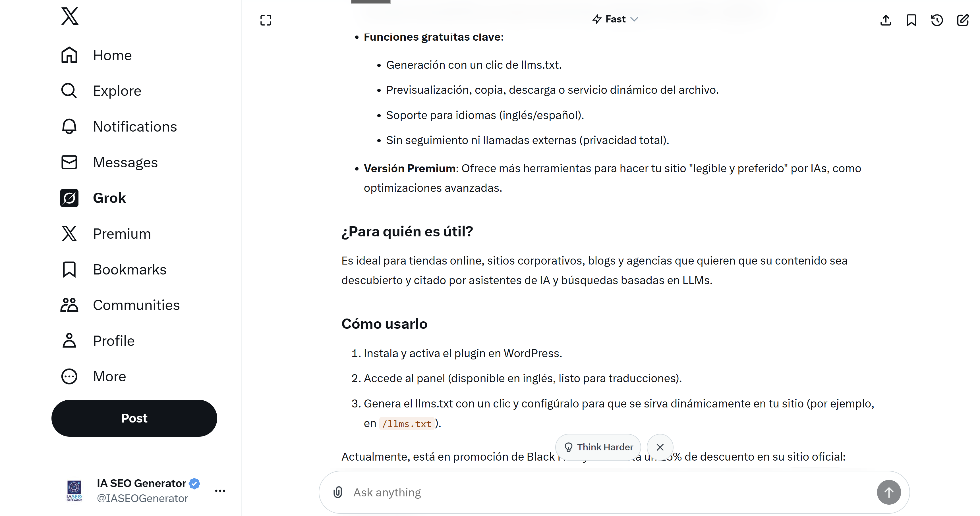
Task: Click the Ask anything input field
Action: pos(533,492)
